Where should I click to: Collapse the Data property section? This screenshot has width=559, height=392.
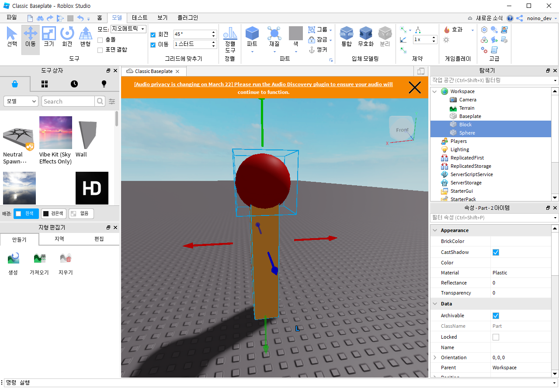pos(434,304)
